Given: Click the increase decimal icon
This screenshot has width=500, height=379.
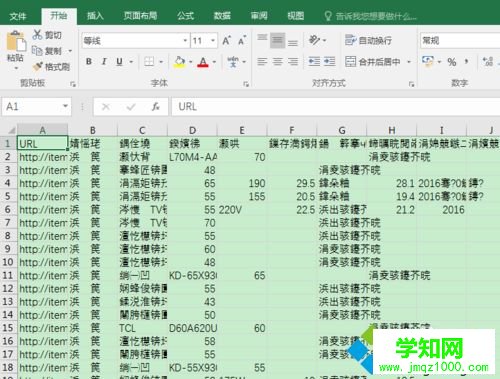Looking at the screenshot, I should [488, 62].
